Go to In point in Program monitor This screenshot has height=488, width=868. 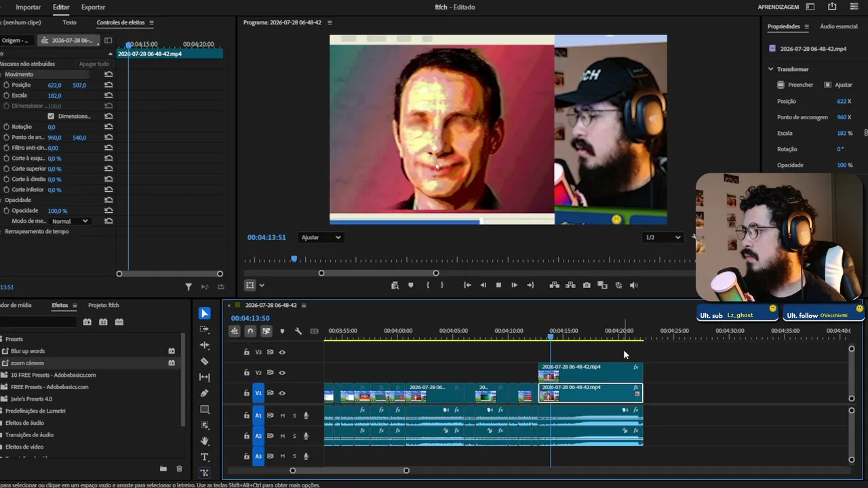click(x=467, y=285)
